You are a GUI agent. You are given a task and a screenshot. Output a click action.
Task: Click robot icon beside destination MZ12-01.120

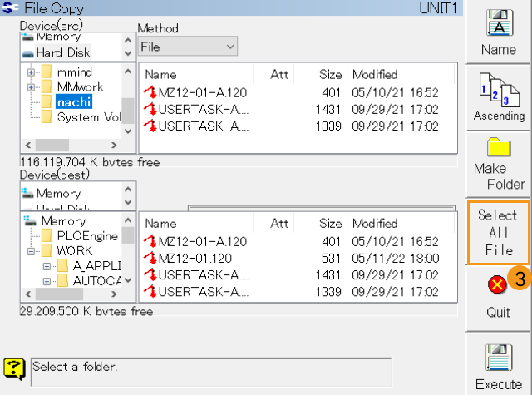[x=150, y=259]
